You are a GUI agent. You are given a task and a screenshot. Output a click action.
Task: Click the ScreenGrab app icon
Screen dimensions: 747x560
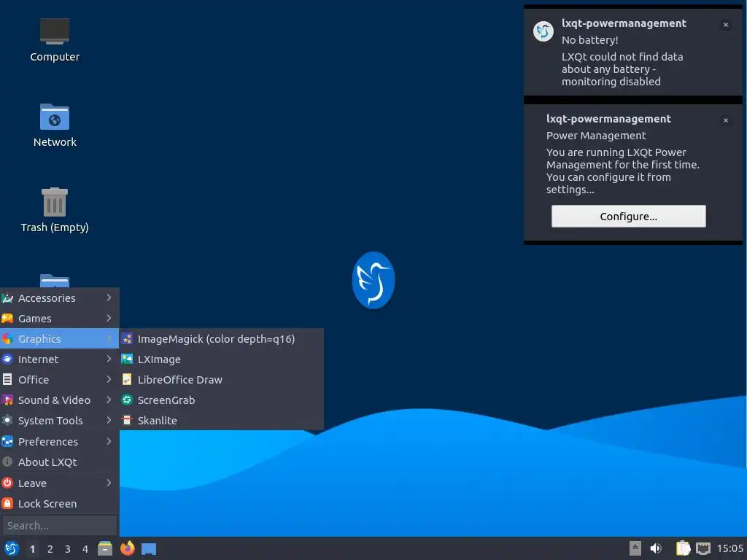[127, 400]
